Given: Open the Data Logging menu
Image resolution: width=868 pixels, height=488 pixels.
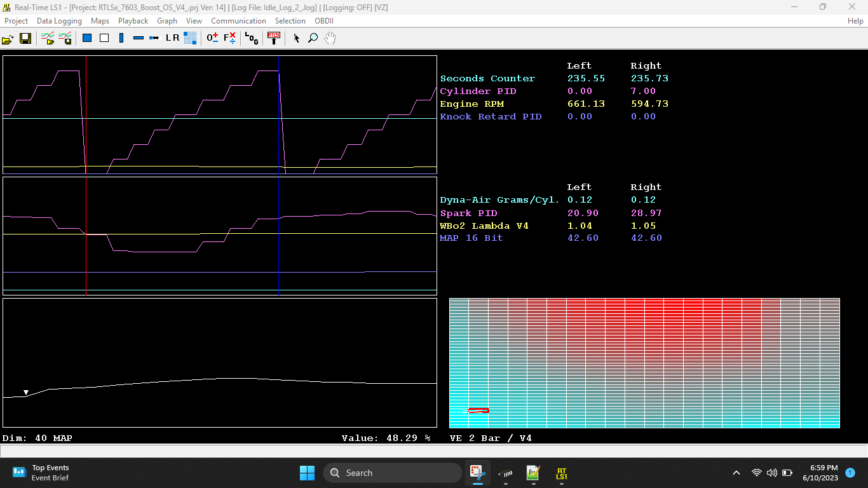Looking at the screenshot, I should pos(59,21).
